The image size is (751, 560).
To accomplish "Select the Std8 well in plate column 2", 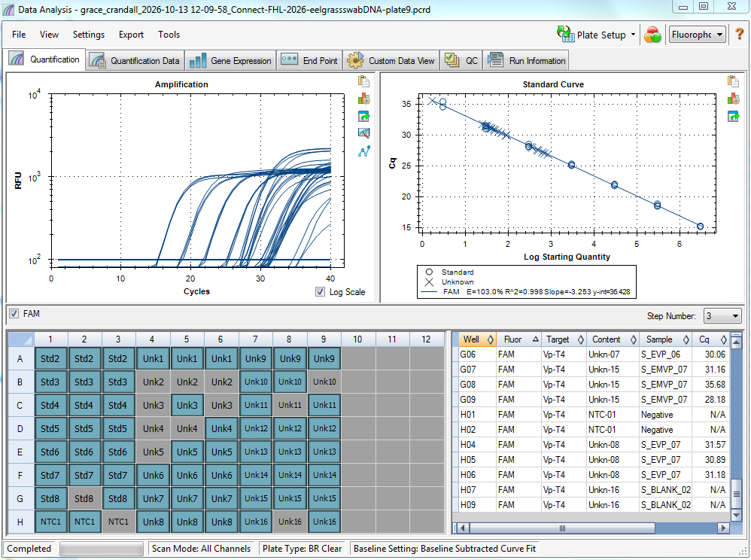I will [x=84, y=498].
